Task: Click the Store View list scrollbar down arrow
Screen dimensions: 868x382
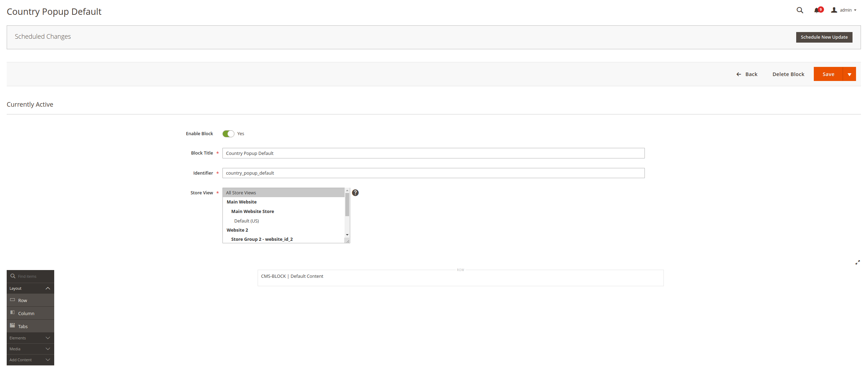Action: click(x=347, y=235)
